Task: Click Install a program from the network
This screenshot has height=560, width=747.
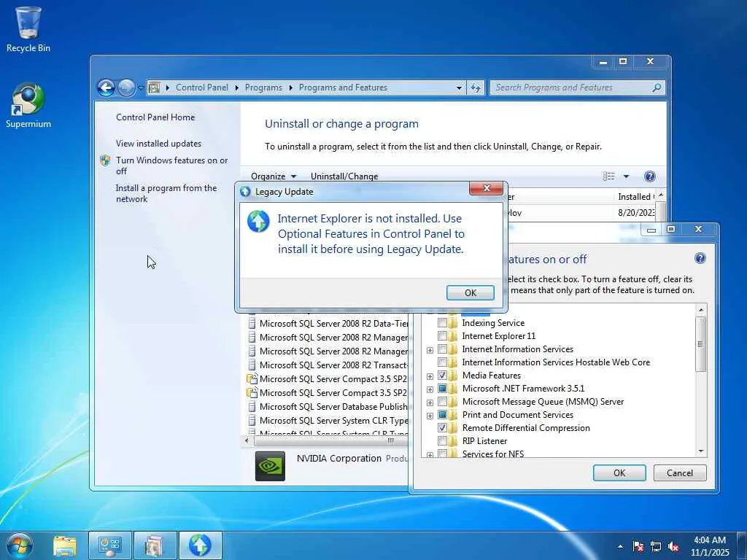Action: [166, 193]
